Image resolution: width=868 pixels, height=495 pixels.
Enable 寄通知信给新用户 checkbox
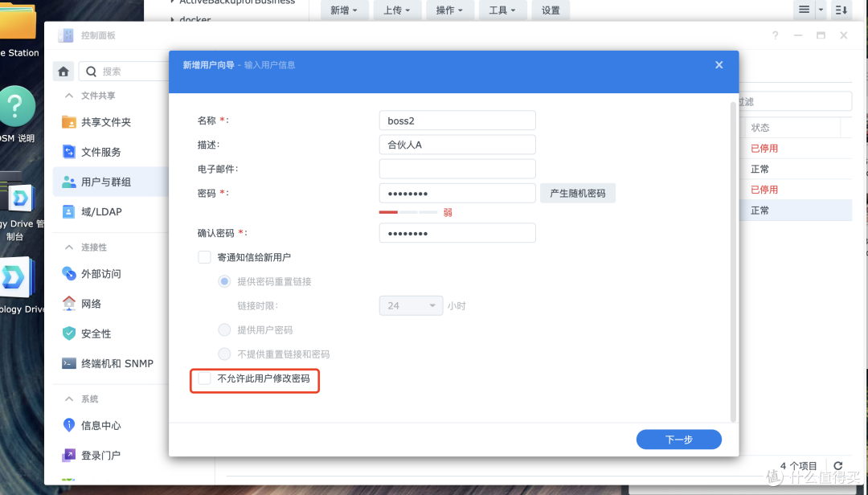click(204, 257)
